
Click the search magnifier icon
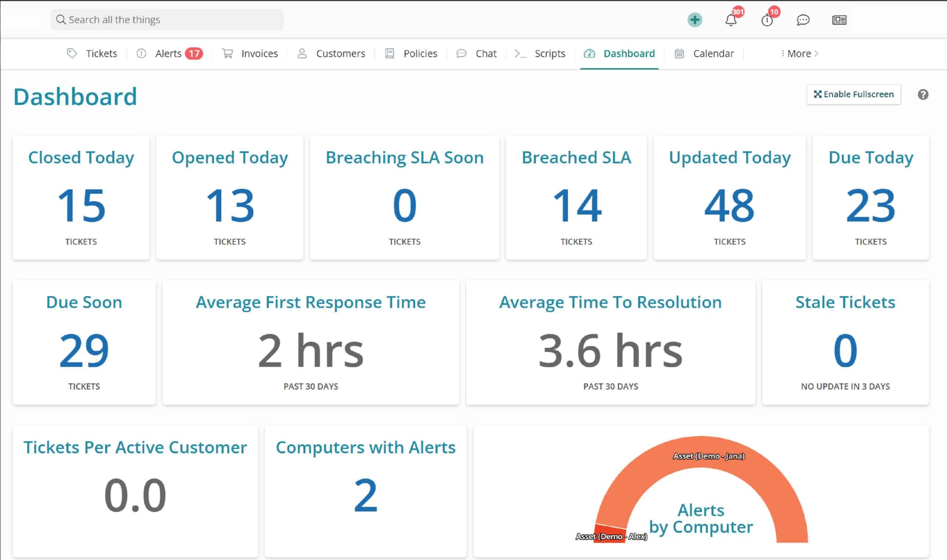pyautogui.click(x=61, y=20)
